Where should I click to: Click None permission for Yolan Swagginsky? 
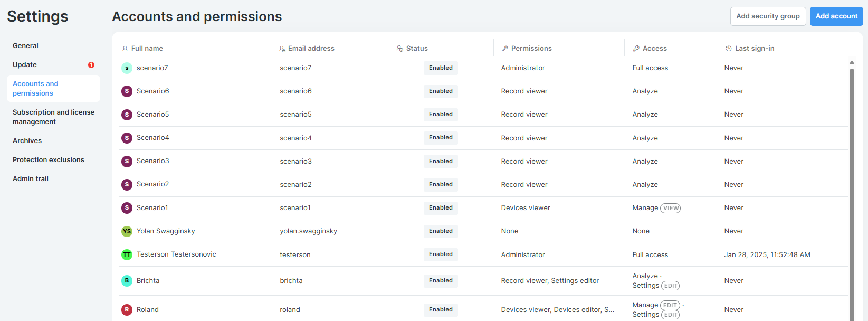pyautogui.click(x=510, y=231)
